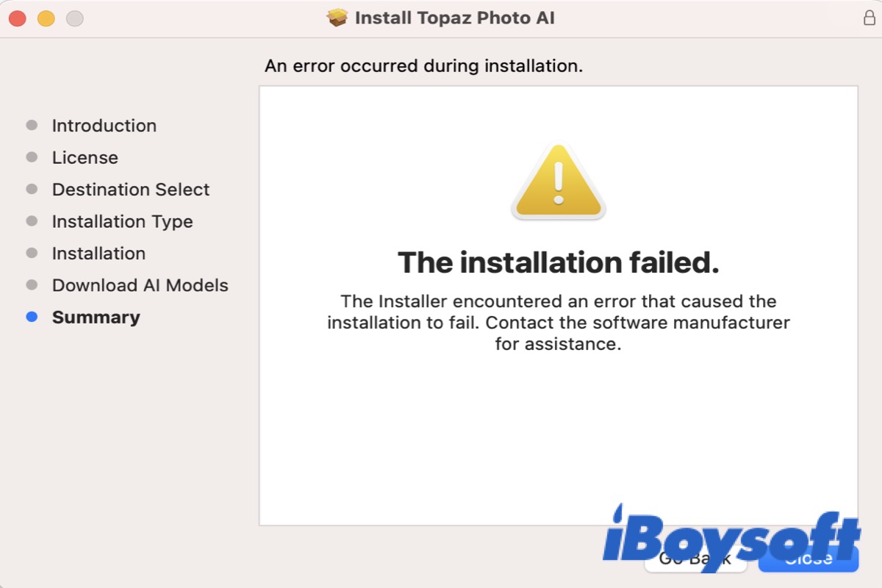Click the Go Back button
The height and width of the screenshot is (588, 882).
pos(695,559)
